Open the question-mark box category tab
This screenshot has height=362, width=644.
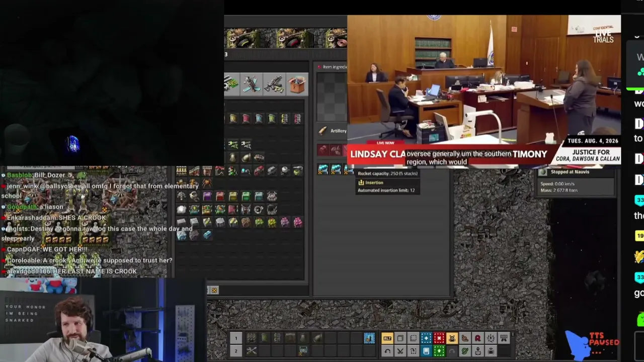[297, 84]
